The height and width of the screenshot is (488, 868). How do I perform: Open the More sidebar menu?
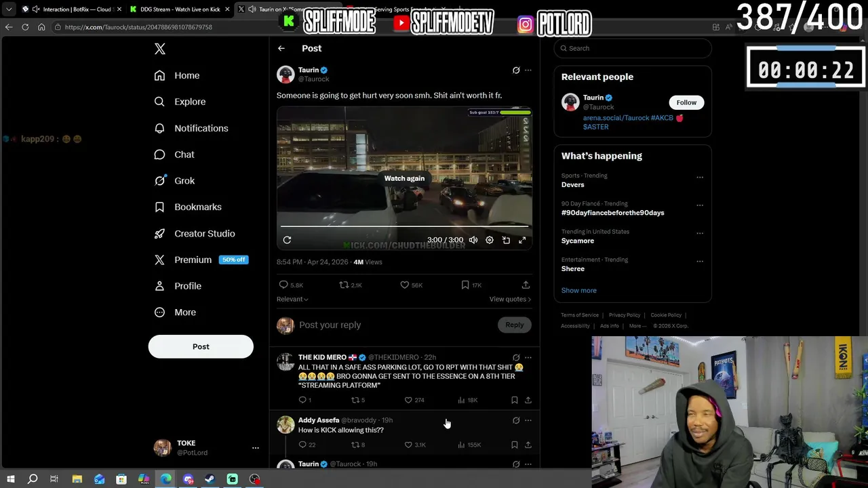click(x=175, y=312)
